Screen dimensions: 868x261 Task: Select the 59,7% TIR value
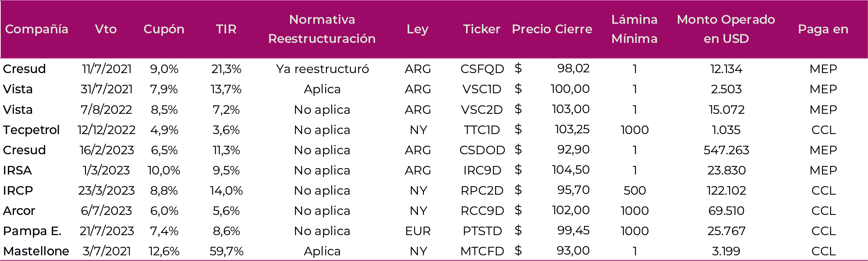(x=226, y=251)
